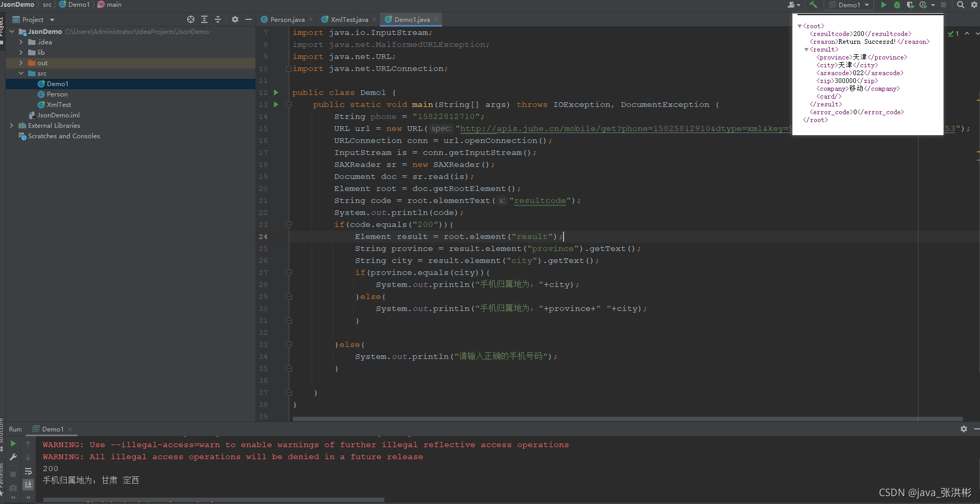Go to previous highlighted problem arrow
The width and height of the screenshot is (980, 504).
(x=967, y=33)
